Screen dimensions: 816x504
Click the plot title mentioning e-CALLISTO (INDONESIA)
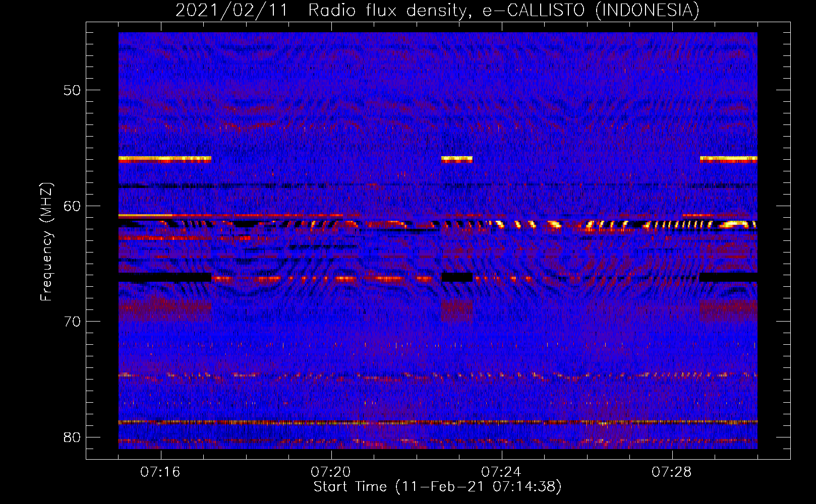pos(437,10)
